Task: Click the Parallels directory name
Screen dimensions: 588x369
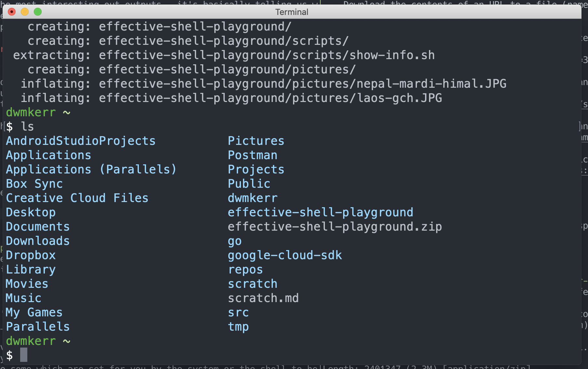Action: (38, 327)
